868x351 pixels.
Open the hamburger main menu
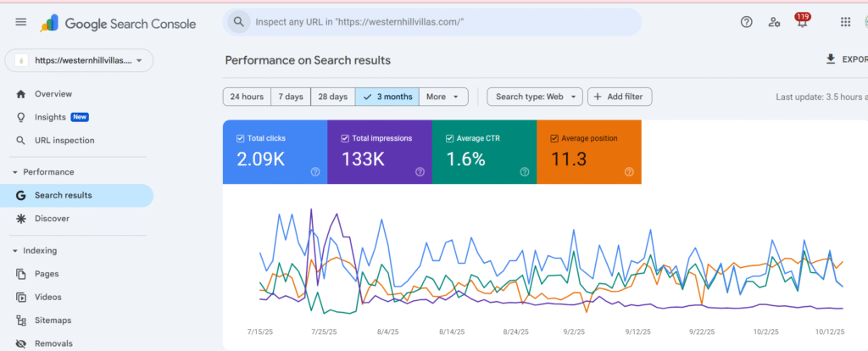(x=21, y=22)
